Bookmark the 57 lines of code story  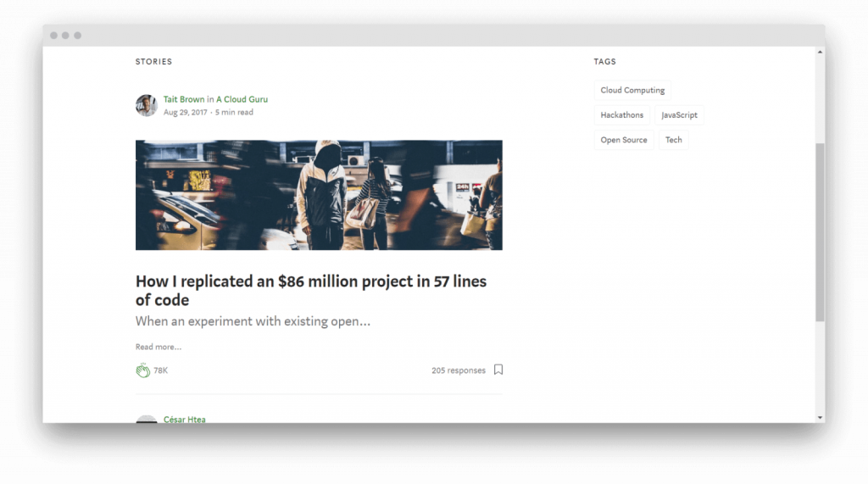click(x=498, y=370)
